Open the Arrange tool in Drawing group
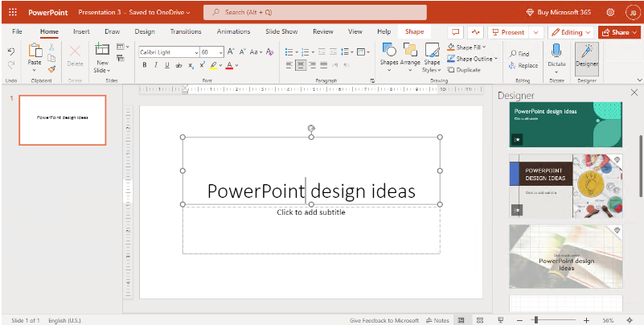 410,53
